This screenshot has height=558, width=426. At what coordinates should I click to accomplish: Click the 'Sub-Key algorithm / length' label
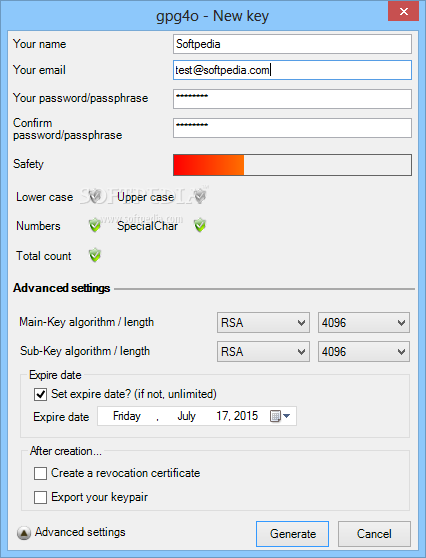[85, 351]
